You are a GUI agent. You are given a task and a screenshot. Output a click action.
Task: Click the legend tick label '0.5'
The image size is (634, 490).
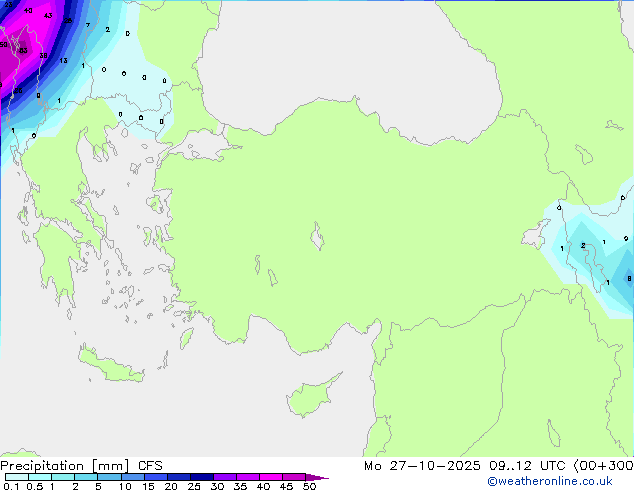pyautogui.click(x=35, y=486)
